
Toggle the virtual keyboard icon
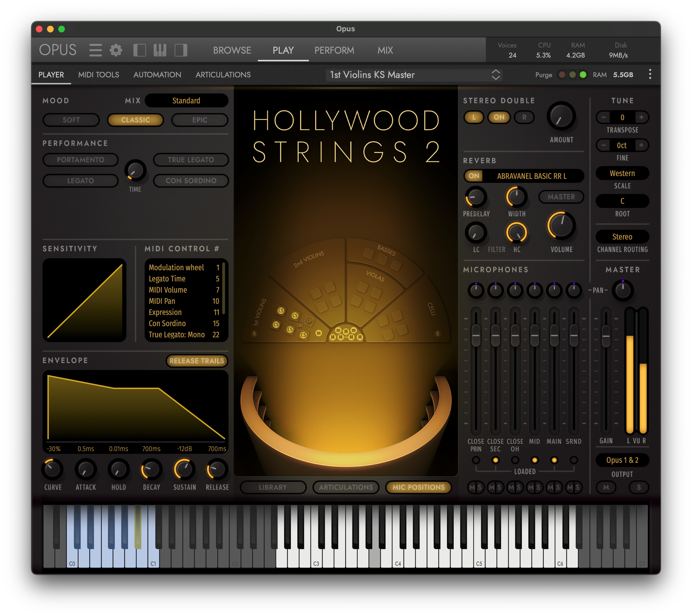pyautogui.click(x=160, y=50)
